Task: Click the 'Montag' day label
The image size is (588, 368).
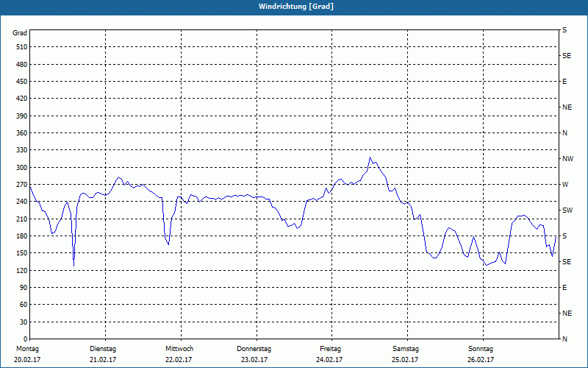Action: [27, 349]
